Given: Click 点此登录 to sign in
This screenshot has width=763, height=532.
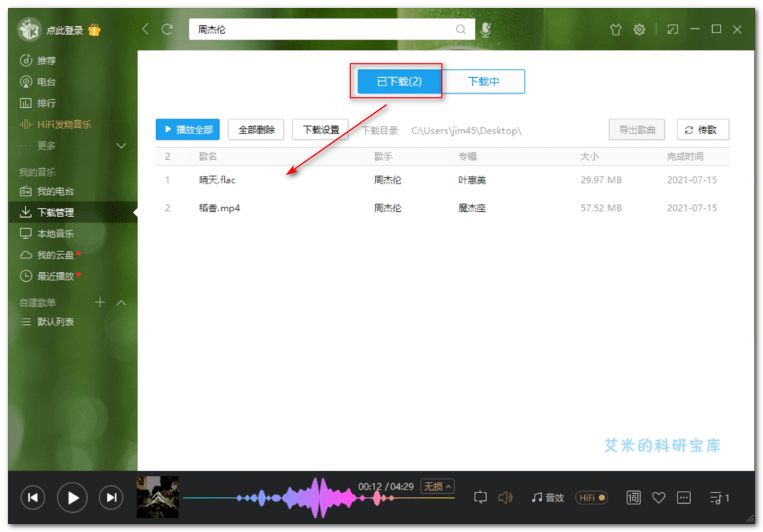Looking at the screenshot, I should 64,30.
